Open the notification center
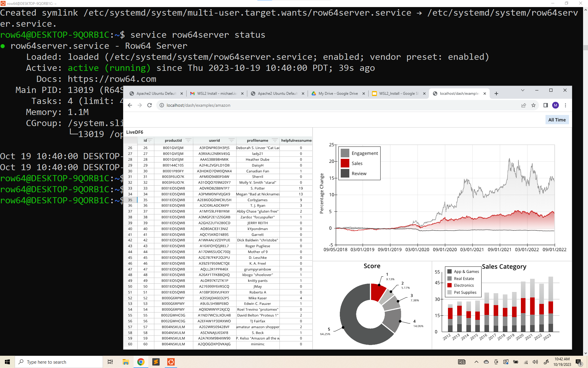The height and width of the screenshot is (368, 588). [579, 362]
